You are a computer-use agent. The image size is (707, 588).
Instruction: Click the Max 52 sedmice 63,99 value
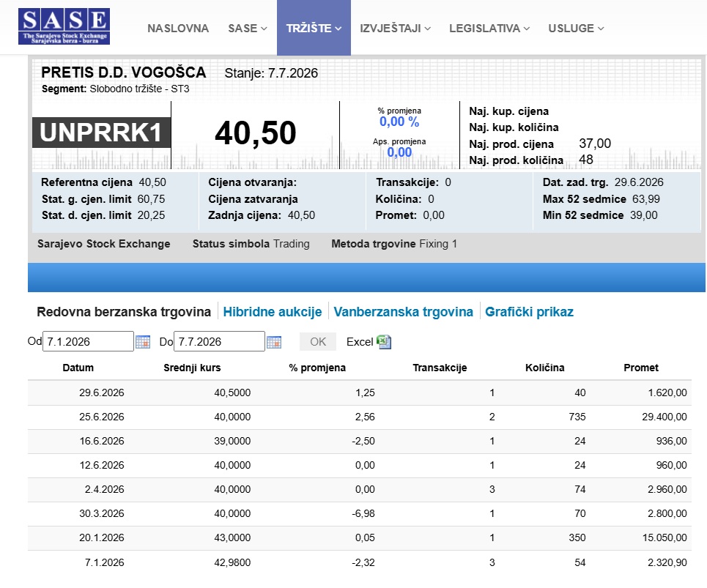coord(646,199)
